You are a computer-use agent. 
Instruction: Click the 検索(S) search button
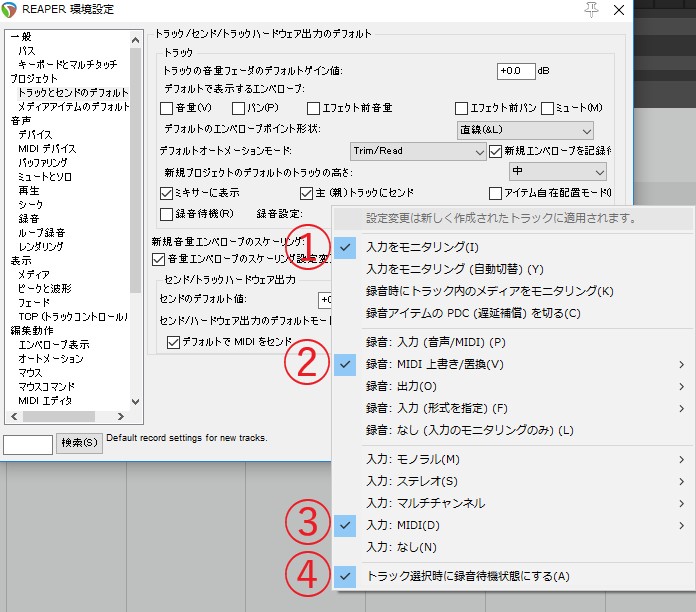pos(79,443)
